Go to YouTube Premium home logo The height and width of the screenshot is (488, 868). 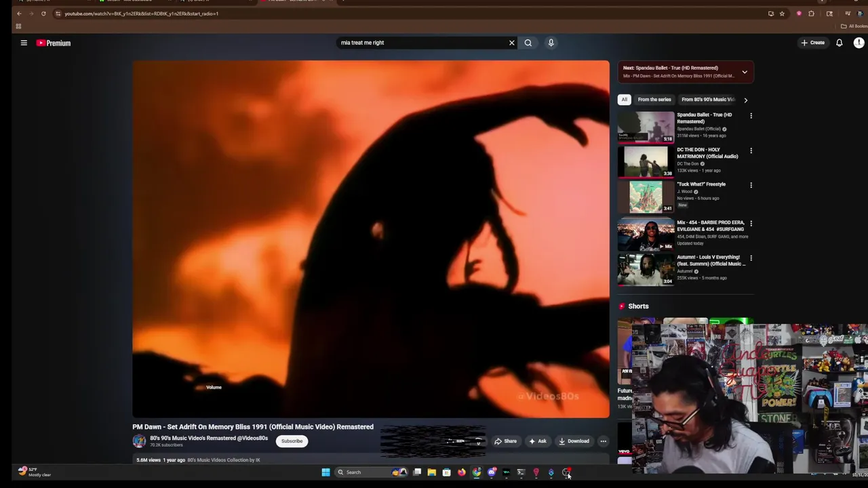(54, 43)
